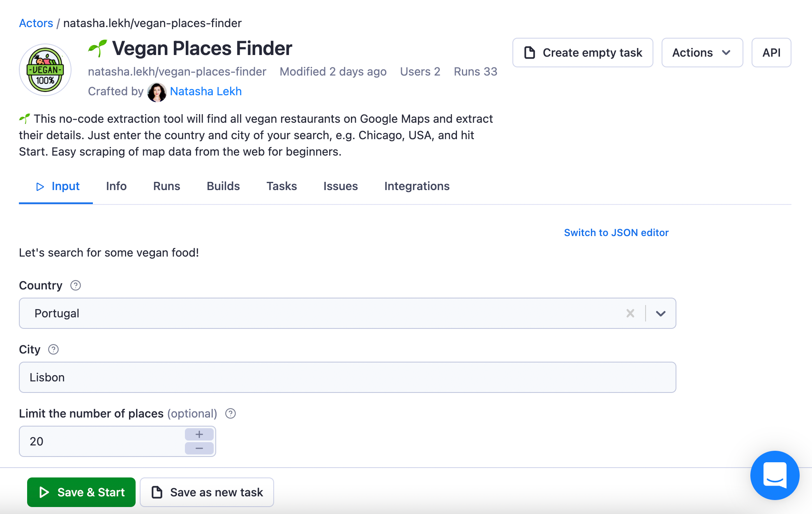The width and height of the screenshot is (812, 514).
Task: Open the Actions dropdown
Action: click(x=701, y=53)
